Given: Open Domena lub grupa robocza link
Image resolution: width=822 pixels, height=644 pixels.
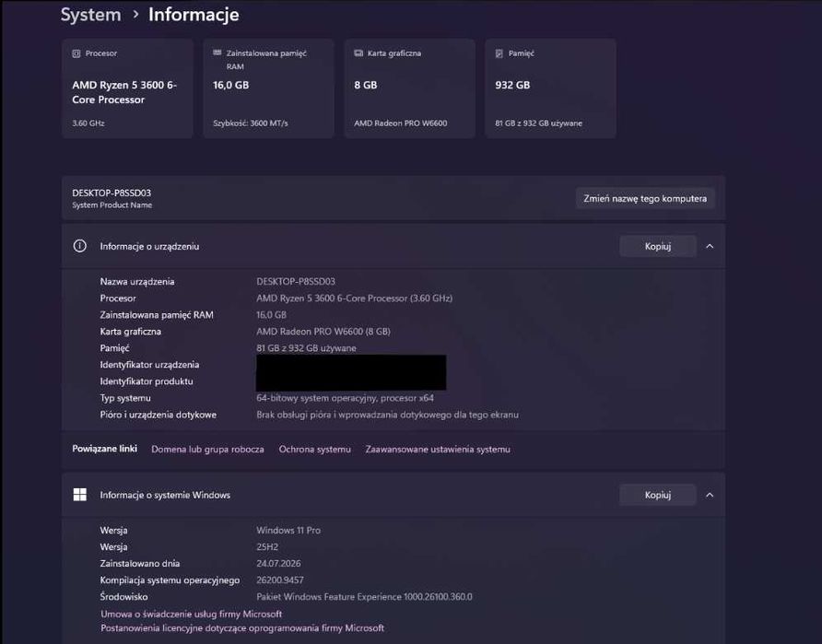Looking at the screenshot, I should click(x=207, y=449).
